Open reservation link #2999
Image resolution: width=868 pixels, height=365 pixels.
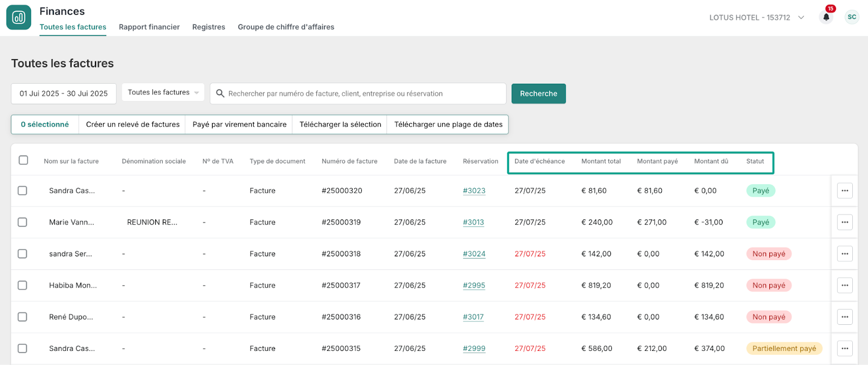click(474, 348)
